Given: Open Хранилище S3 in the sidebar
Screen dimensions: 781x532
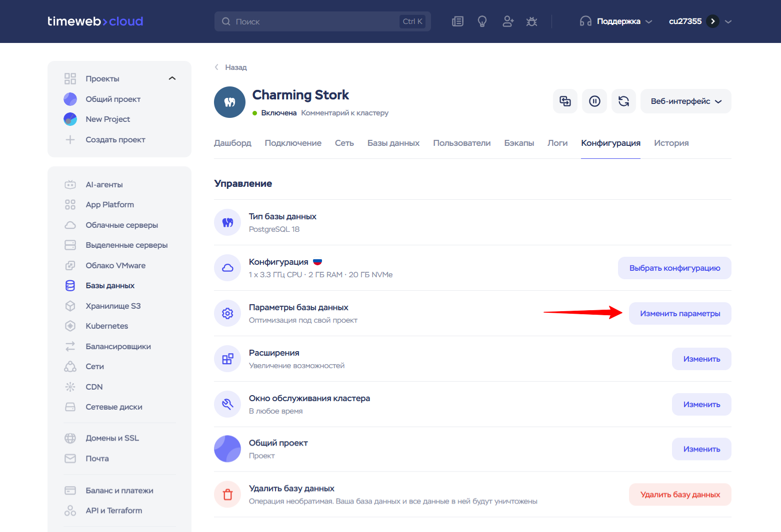Looking at the screenshot, I should click(x=113, y=306).
